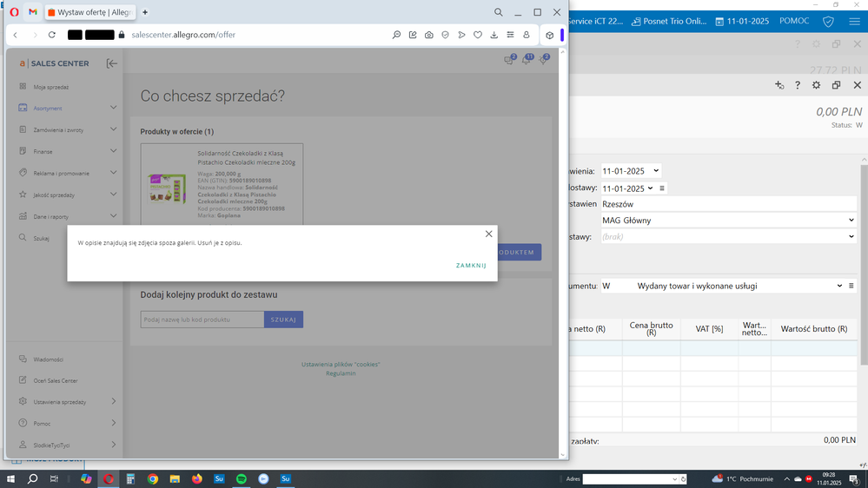Click the ad blocker shield icon

pyautogui.click(x=445, y=35)
